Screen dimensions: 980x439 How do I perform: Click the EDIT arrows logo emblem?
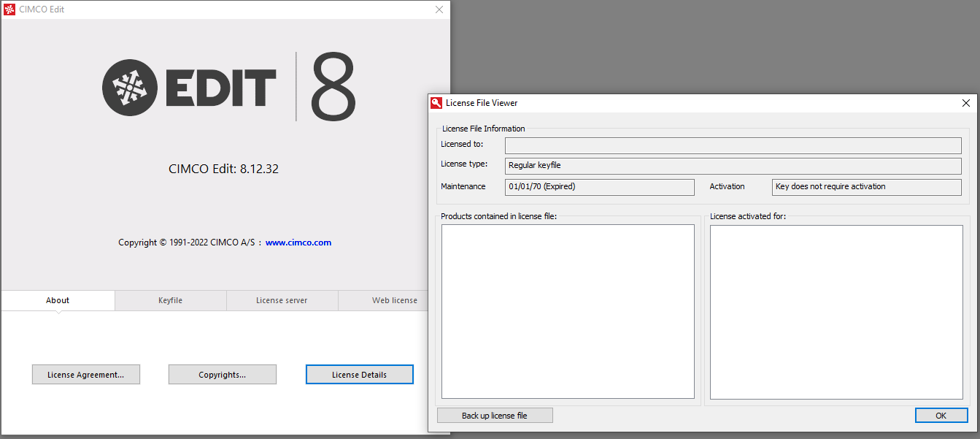[130, 88]
